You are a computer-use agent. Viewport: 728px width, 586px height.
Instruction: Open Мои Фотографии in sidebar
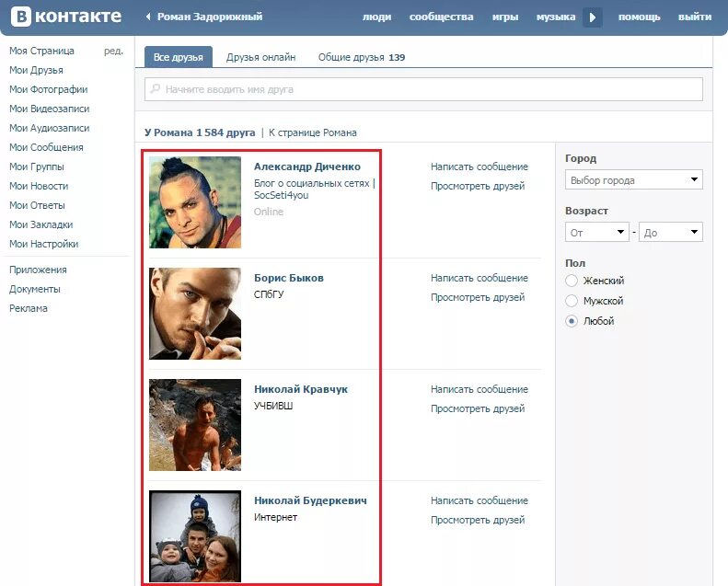tap(48, 89)
